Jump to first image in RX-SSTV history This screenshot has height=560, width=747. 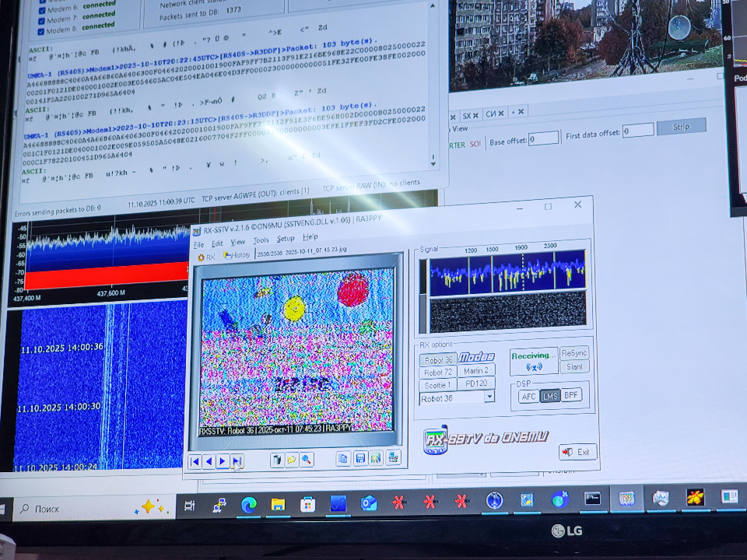click(x=195, y=461)
